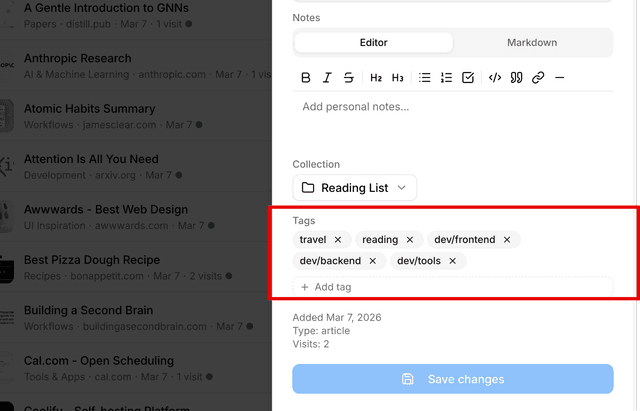Click the Visits: 2 text
Screen dimensions: 640x411
pyautogui.click(x=311, y=344)
